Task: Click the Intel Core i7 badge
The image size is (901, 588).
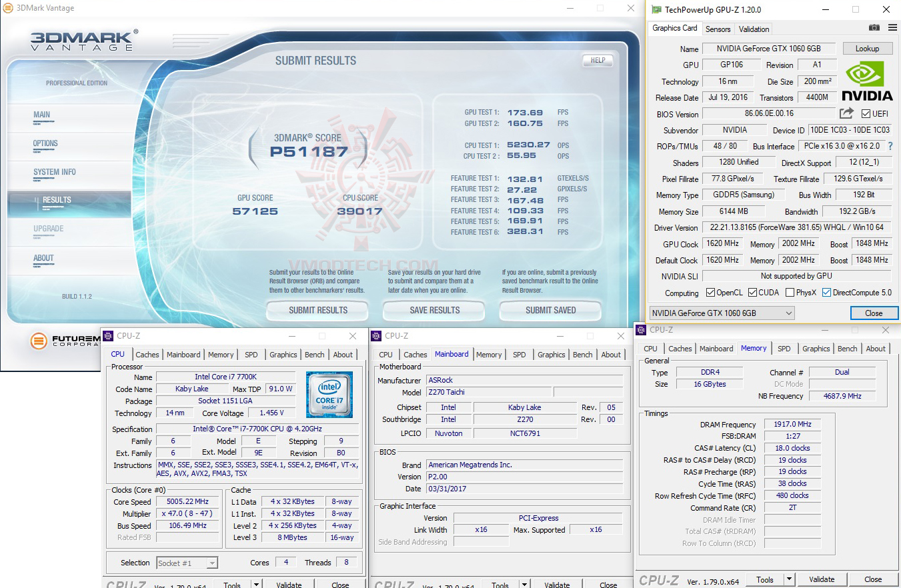Action: [x=329, y=393]
